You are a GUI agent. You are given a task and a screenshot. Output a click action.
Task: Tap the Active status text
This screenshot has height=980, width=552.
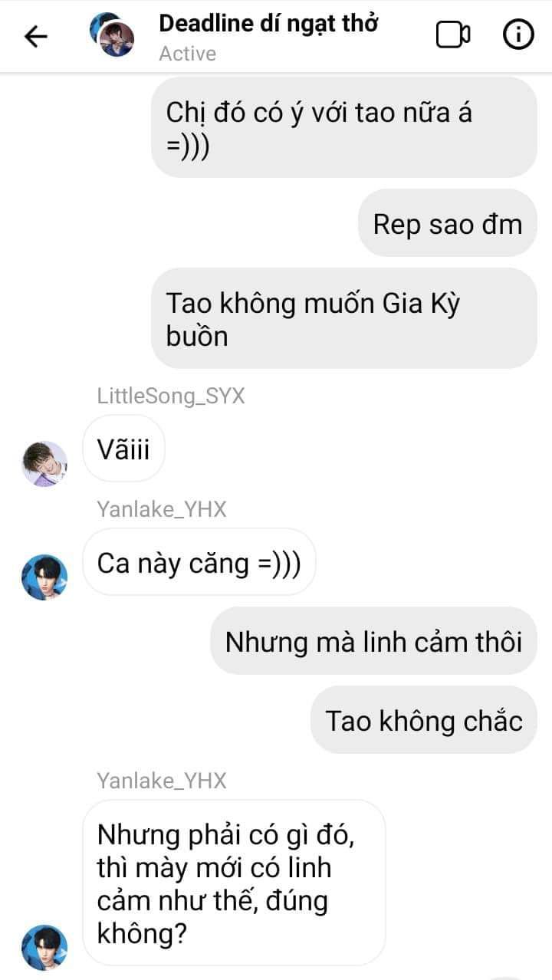(187, 54)
